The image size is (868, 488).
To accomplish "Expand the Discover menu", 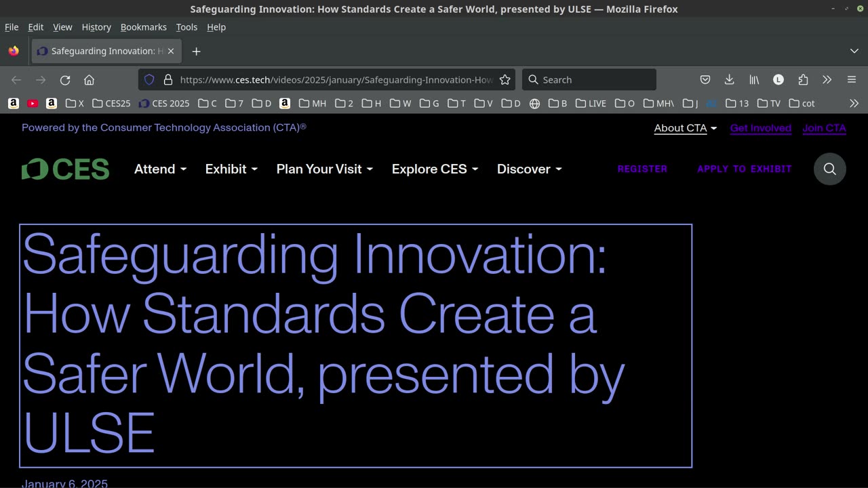I will 530,169.
